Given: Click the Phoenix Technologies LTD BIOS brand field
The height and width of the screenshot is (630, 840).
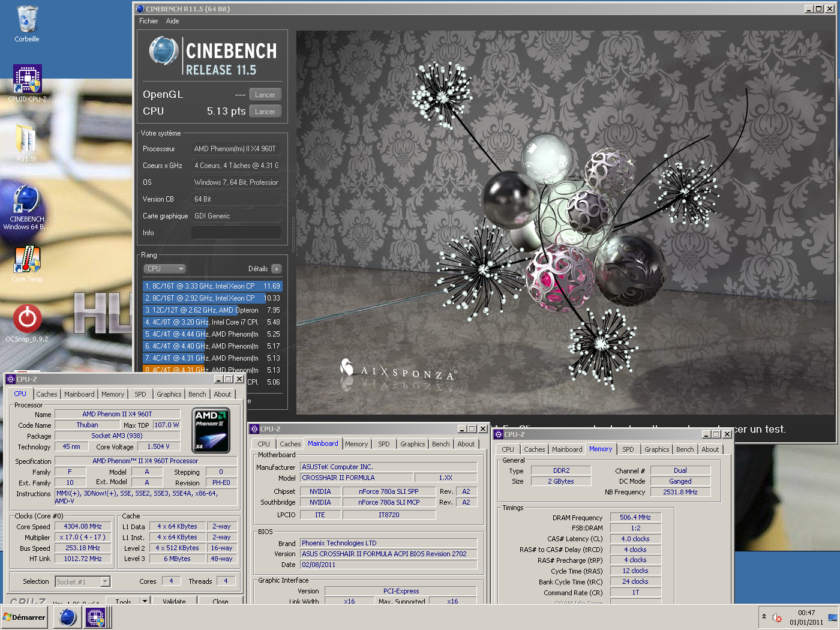Looking at the screenshot, I should (x=389, y=543).
